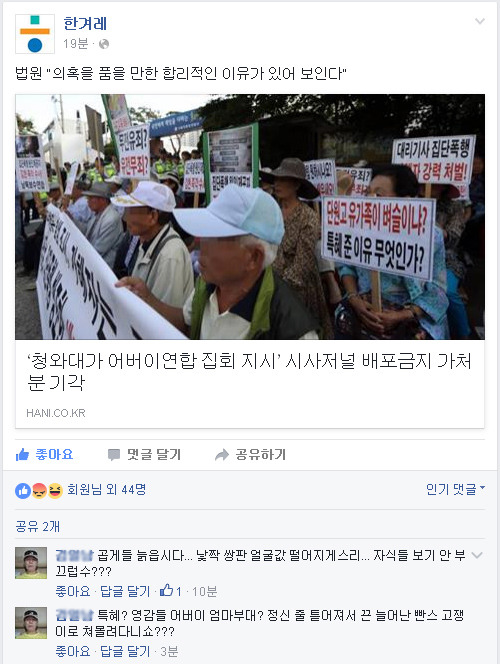The width and height of the screenshot is (500, 664).
Task: Click the protest rally article photo
Action: pos(250,217)
